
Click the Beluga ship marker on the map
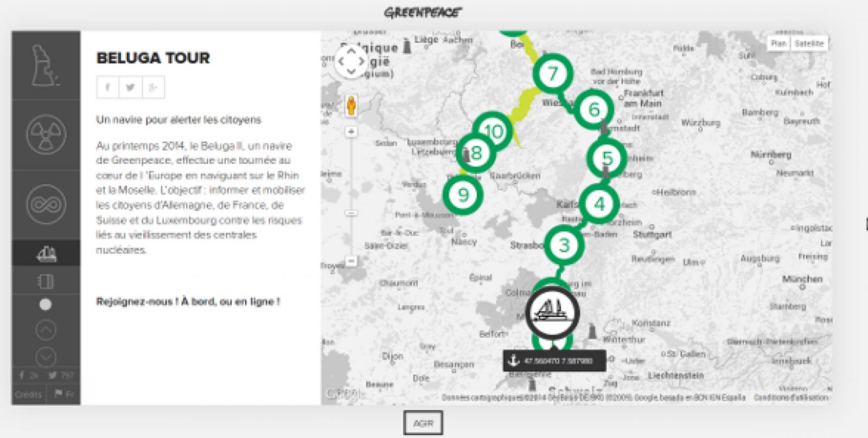pos(552,313)
